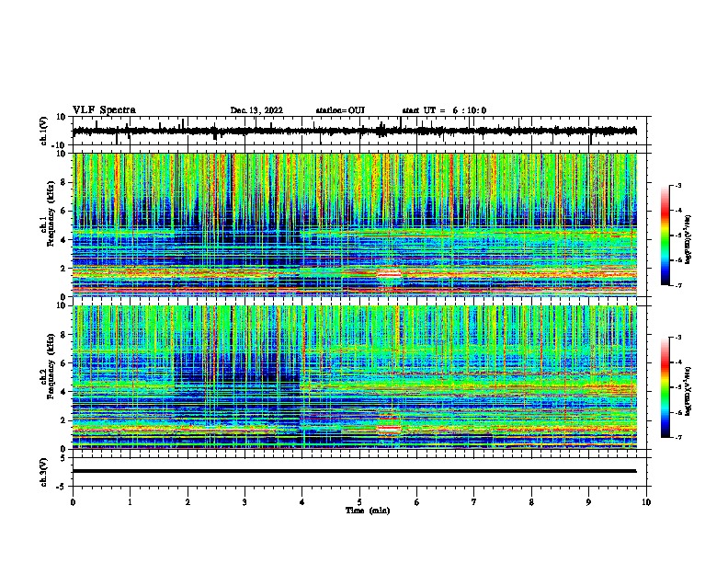Click the "start UT = 6:10:0" text
This screenshot has width=728, height=563.
444,110
